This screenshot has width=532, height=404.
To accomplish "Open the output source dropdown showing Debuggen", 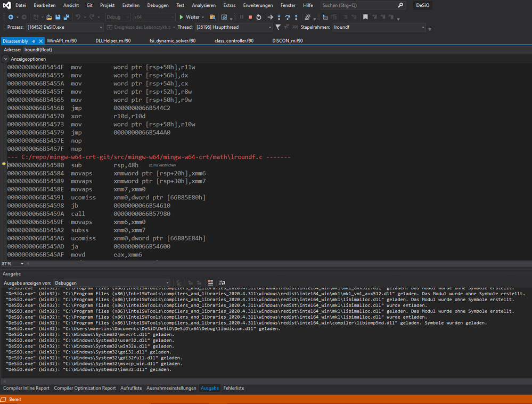I will [x=112, y=283].
